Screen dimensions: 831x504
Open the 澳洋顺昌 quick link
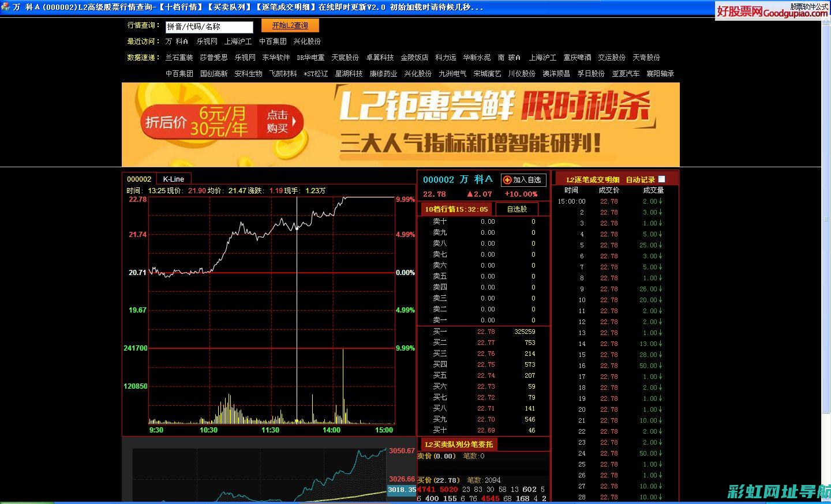point(556,74)
